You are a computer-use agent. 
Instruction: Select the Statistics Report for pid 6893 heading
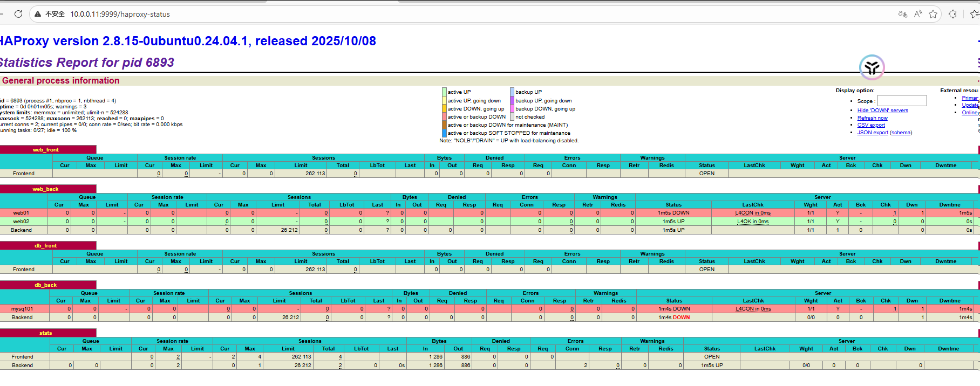point(86,63)
